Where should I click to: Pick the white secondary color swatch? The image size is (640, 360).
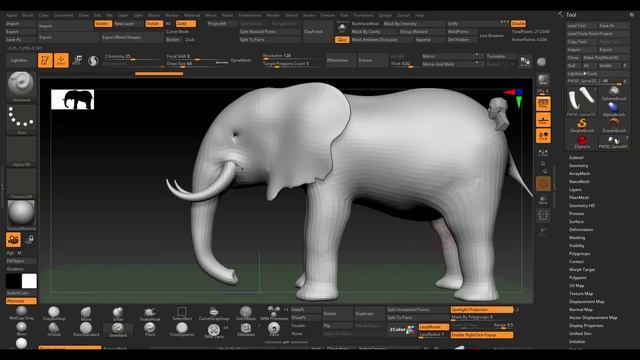click(29, 281)
